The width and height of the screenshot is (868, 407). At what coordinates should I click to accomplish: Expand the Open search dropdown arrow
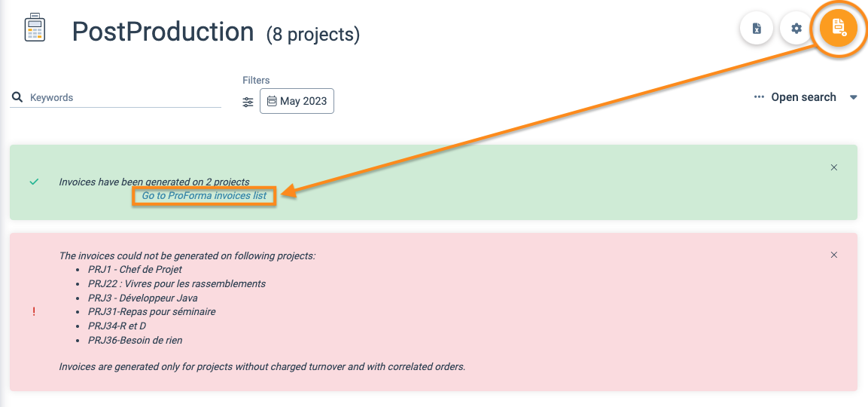[853, 97]
